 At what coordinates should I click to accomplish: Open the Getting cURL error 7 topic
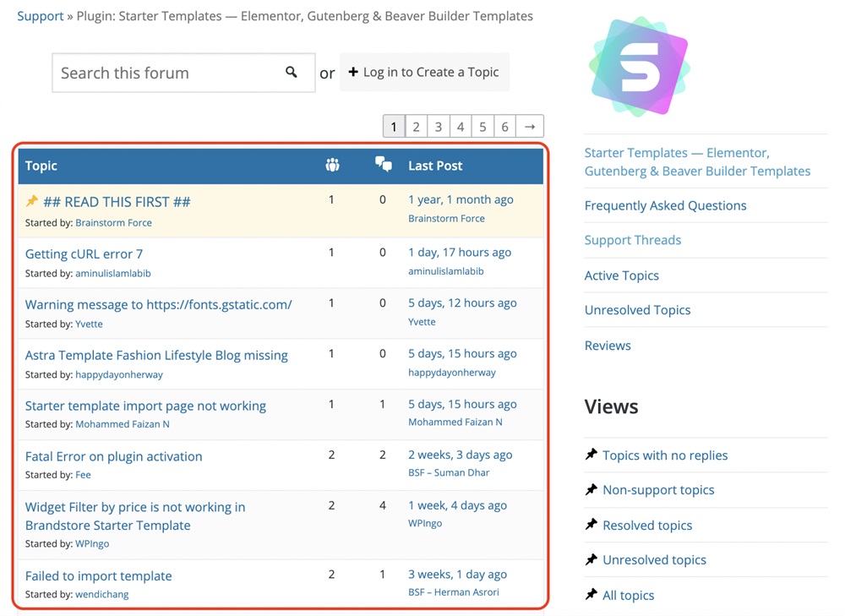84,253
